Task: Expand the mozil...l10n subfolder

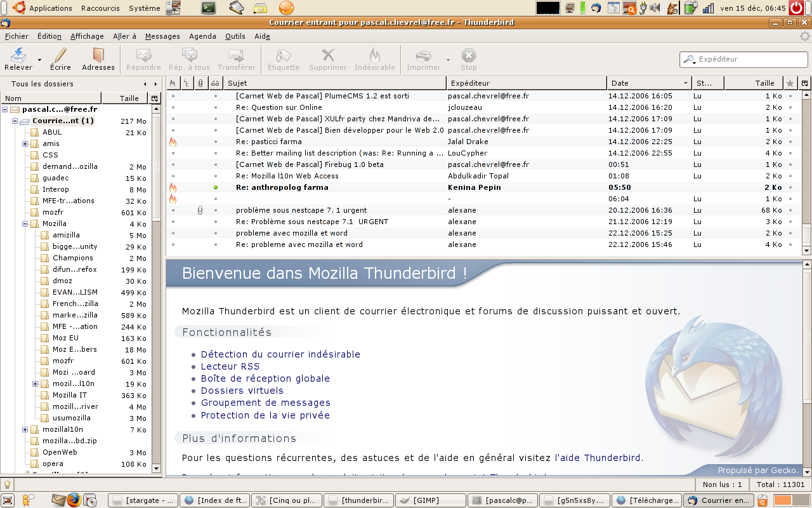Action: point(36,384)
